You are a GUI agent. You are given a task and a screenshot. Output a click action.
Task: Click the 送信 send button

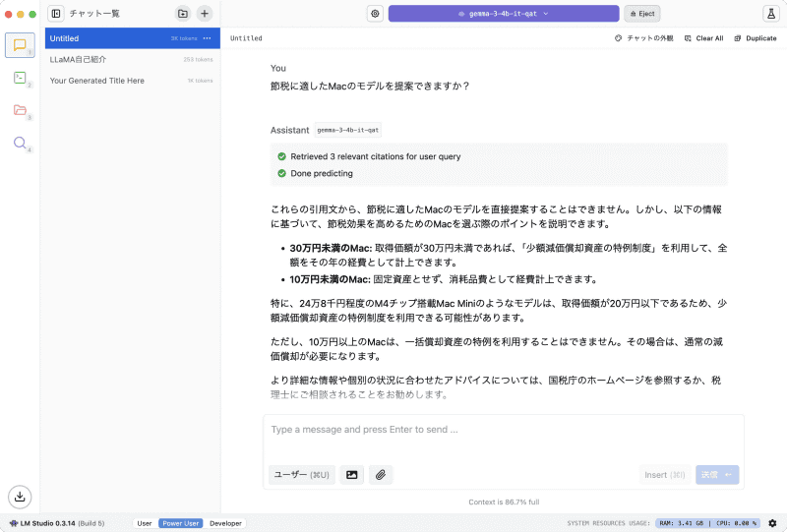[x=717, y=475]
